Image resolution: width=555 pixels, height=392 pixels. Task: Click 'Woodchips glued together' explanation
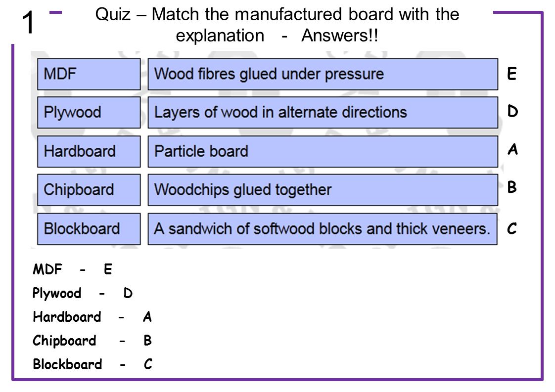point(323,190)
